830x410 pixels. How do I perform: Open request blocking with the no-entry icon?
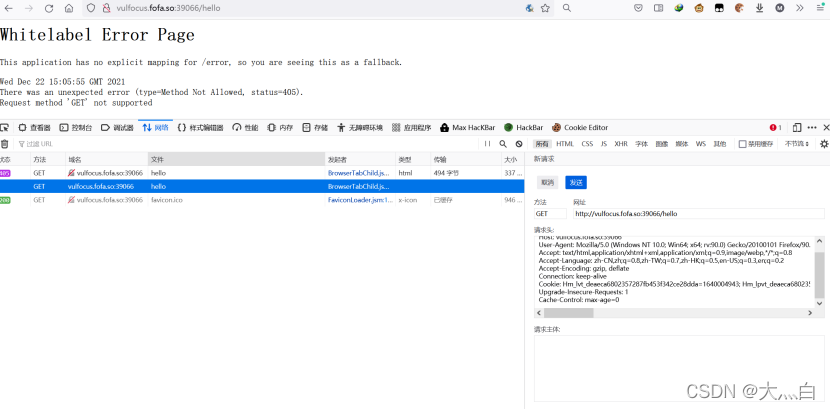(519, 144)
